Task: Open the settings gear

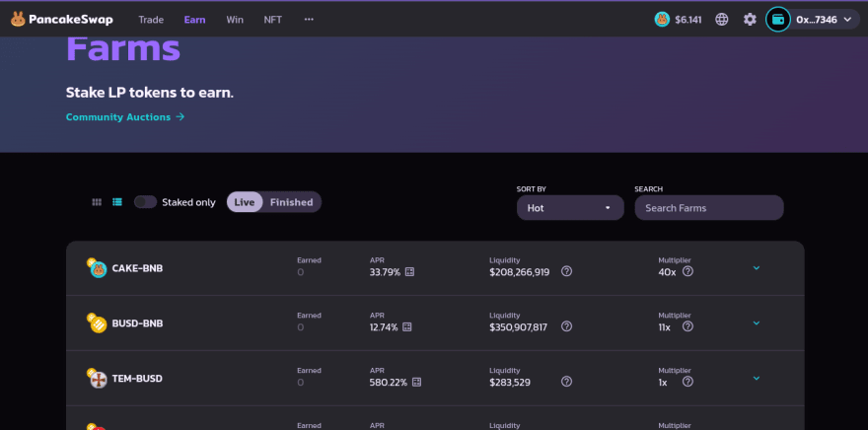Action: [750, 20]
